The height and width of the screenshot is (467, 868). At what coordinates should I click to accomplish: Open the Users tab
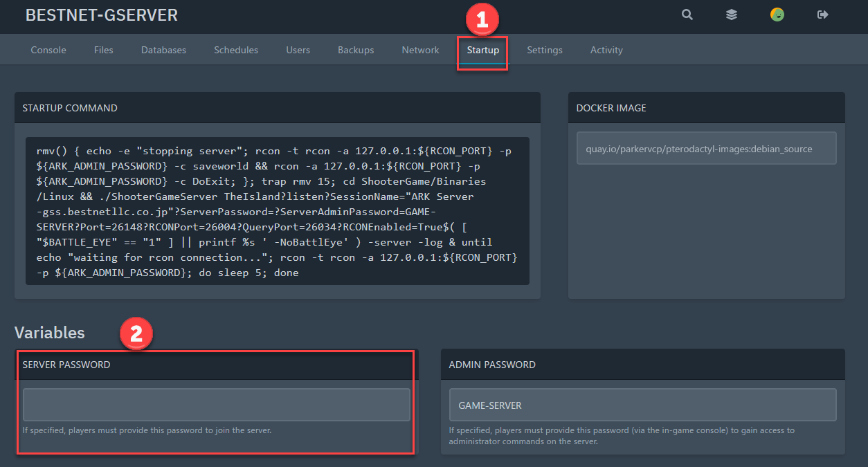[298, 50]
